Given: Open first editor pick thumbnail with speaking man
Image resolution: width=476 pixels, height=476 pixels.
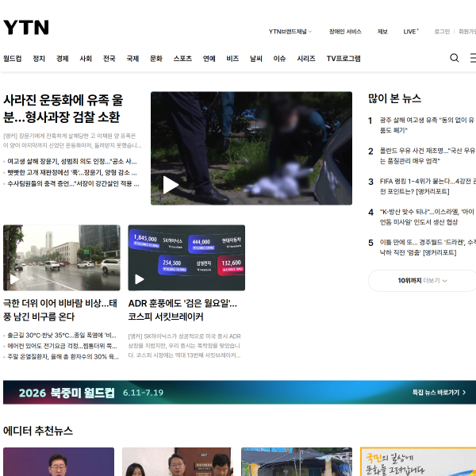Looking at the screenshot, I should [x=59, y=462].
